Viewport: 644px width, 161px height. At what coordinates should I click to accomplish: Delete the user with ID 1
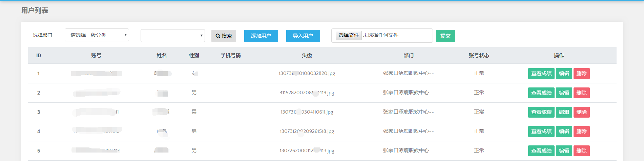point(581,74)
